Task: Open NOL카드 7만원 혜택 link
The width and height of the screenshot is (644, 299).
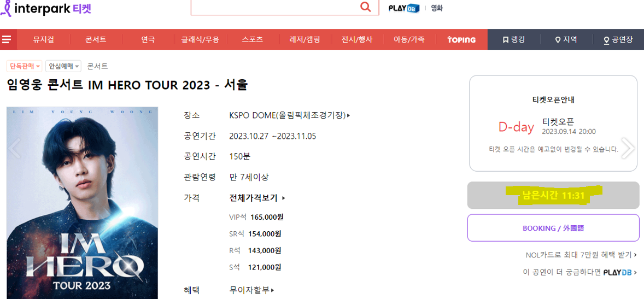Action: pos(581,255)
